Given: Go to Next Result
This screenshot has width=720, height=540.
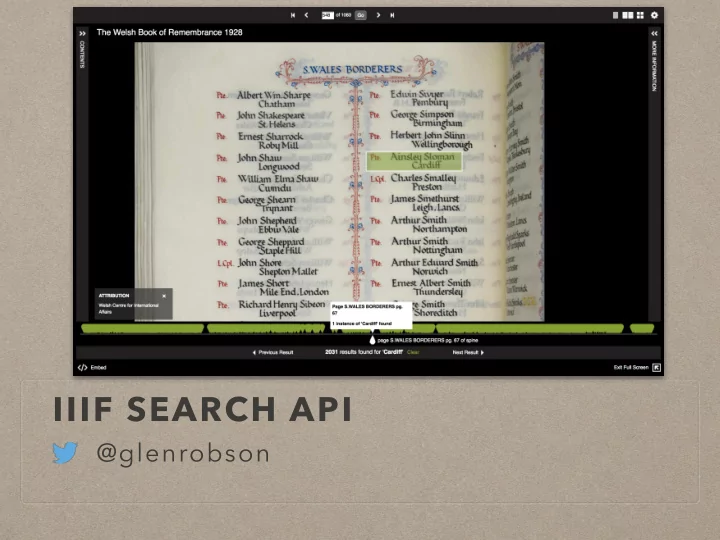Looking at the screenshot, I should point(468,352).
